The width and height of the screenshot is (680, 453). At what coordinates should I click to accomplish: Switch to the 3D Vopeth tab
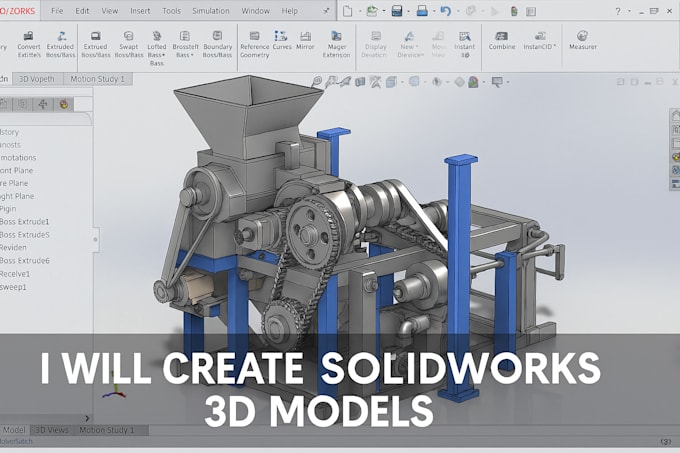coord(37,79)
